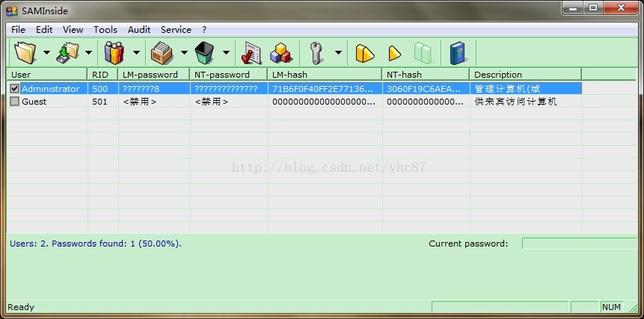This screenshot has height=319, width=644.
Task: Click the green trash bin delete icon
Action: pos(204,53)
